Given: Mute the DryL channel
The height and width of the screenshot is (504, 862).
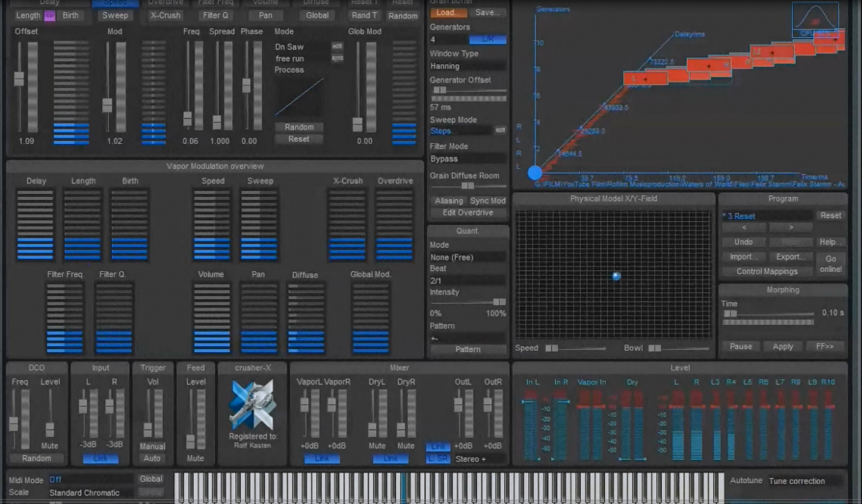Looking at the screenshot, I should point(377,446).
